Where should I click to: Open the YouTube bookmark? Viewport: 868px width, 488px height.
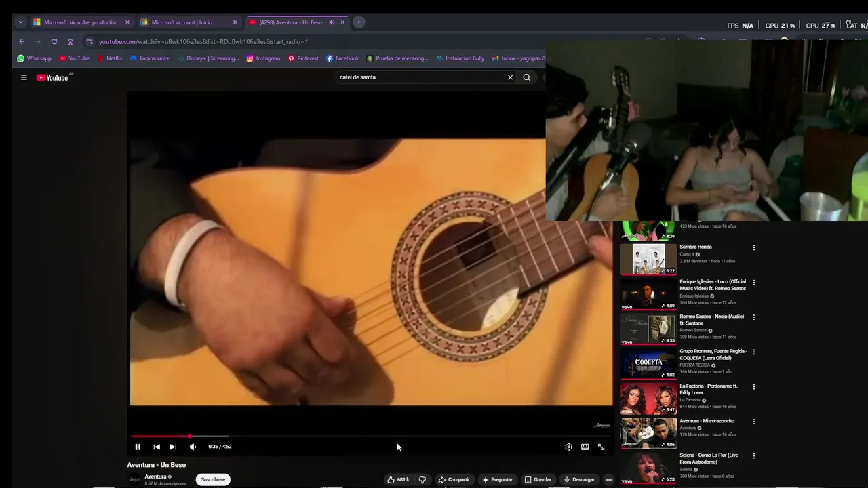(75, 58)
